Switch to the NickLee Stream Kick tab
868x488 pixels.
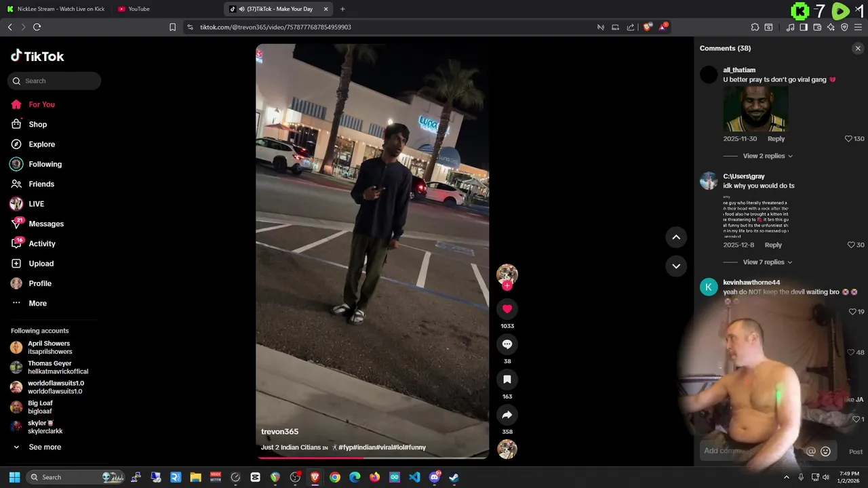[56, 9]
